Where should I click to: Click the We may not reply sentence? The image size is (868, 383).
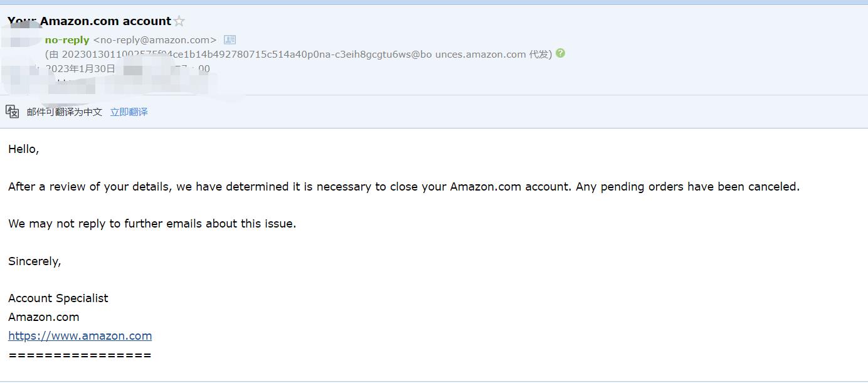pyautogui.click(x=152, y=223)
